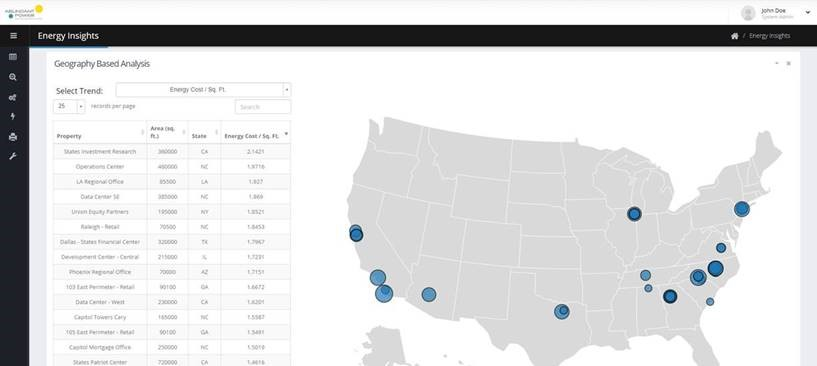This screenshot has width=817, height=366.
Task: Click the Chicago Illinois map marker
Action: coord(634,214)
